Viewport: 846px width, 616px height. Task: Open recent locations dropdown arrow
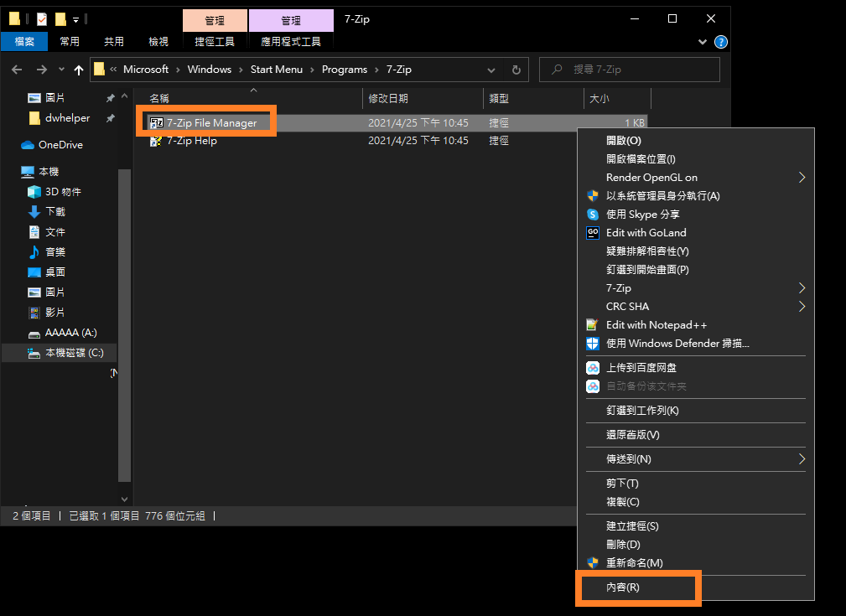click(61, 70)
